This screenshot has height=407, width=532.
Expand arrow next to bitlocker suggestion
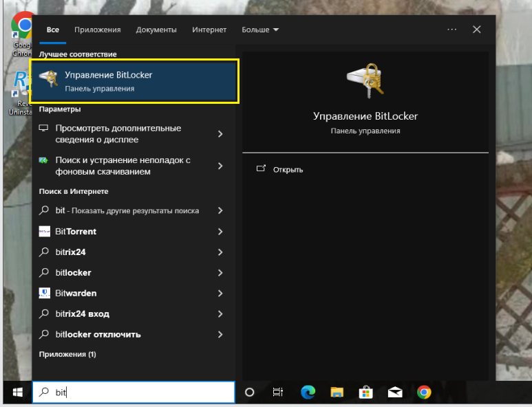[220, 273]
